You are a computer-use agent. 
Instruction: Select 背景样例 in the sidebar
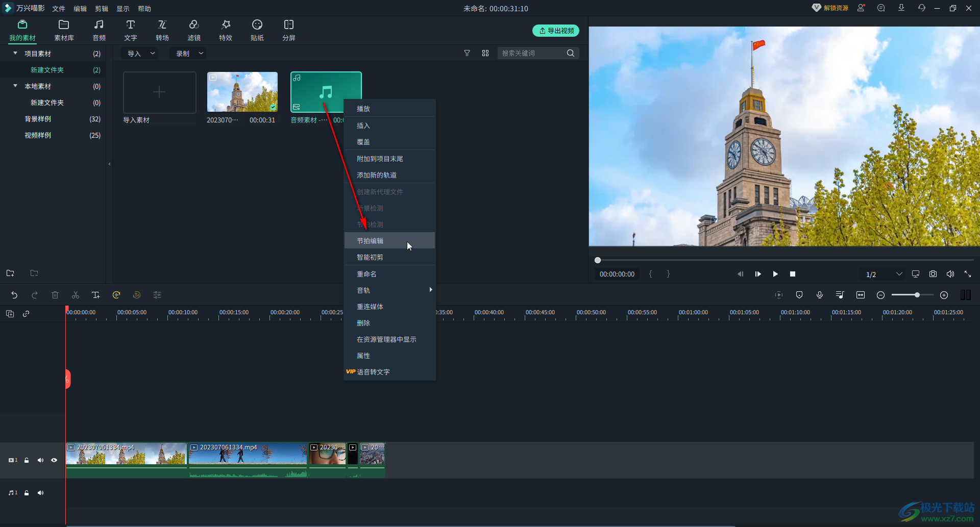(38, 119)
